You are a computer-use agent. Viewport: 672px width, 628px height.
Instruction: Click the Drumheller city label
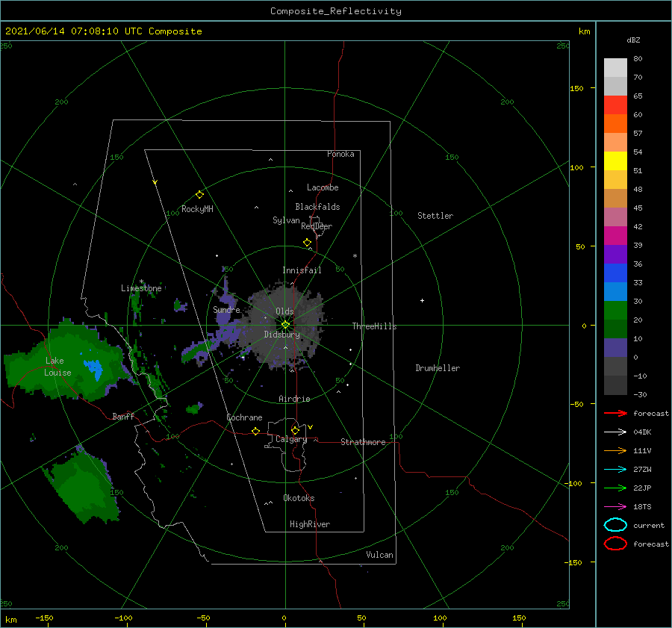(438, 368)
